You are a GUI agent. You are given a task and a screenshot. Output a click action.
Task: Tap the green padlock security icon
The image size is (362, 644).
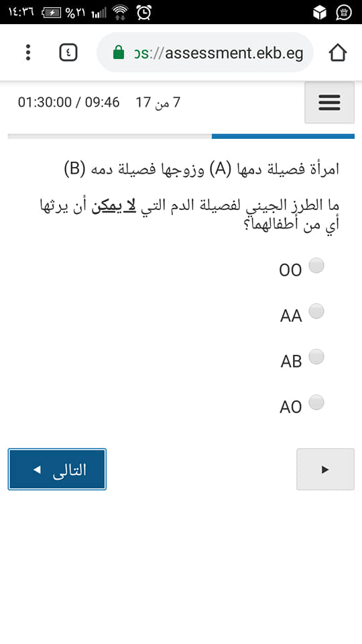119,52
